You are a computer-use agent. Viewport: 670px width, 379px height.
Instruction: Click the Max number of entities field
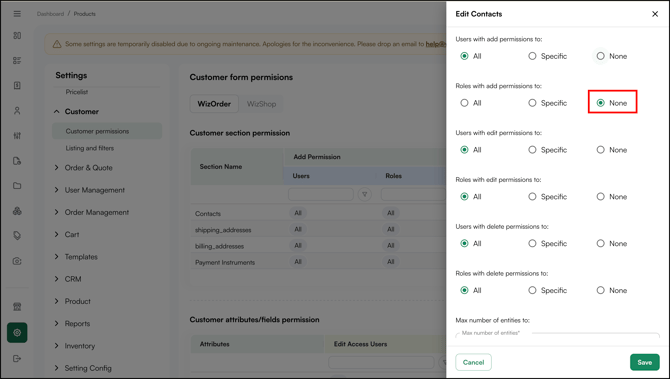pos(558,335)
